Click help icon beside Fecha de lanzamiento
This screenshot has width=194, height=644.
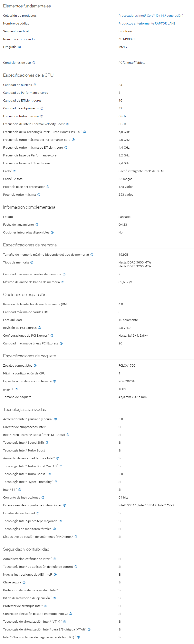(37, 225)
